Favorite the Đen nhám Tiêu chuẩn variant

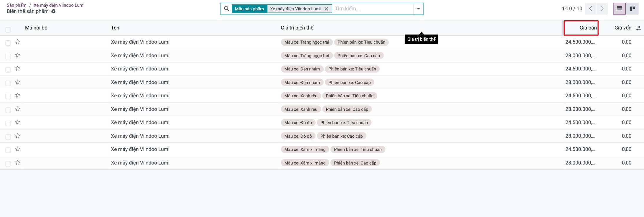click(x=18, y=68)
